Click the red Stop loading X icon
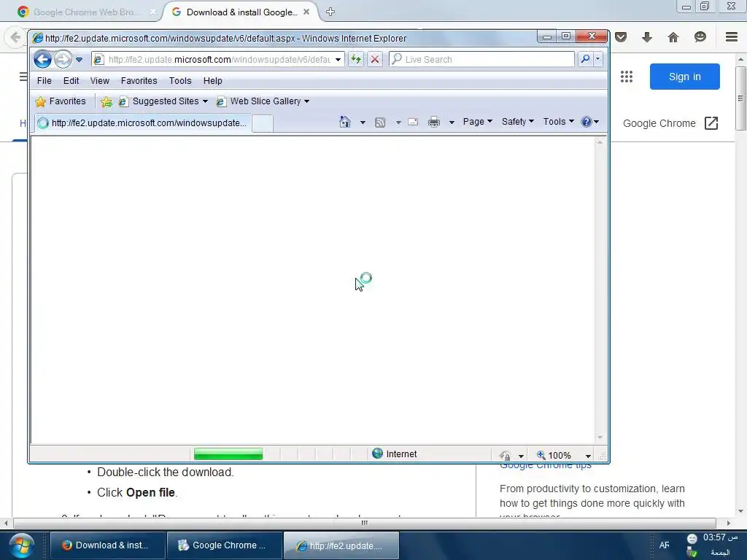Viewport: 747px width, 560px height. 375,60
